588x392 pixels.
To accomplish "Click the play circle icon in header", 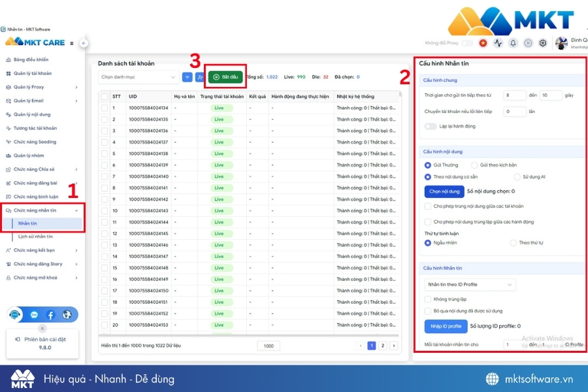I will [x=528, y=43].
